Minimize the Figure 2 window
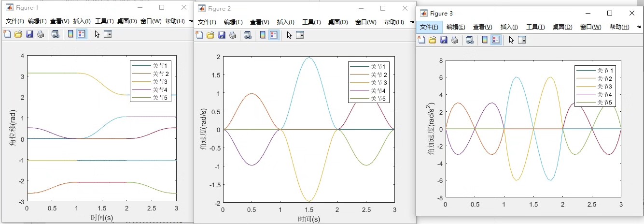The width and height of the screenshot is (644, 224). tap(361, 8)
